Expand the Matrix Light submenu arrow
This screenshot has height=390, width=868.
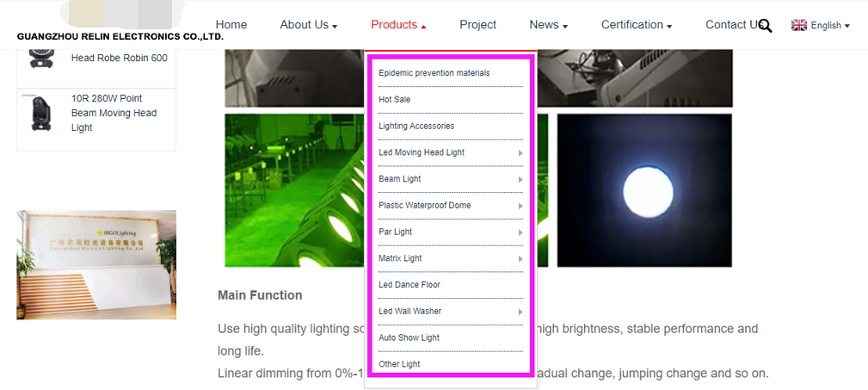pyautogui.click(x=520, y=259)
